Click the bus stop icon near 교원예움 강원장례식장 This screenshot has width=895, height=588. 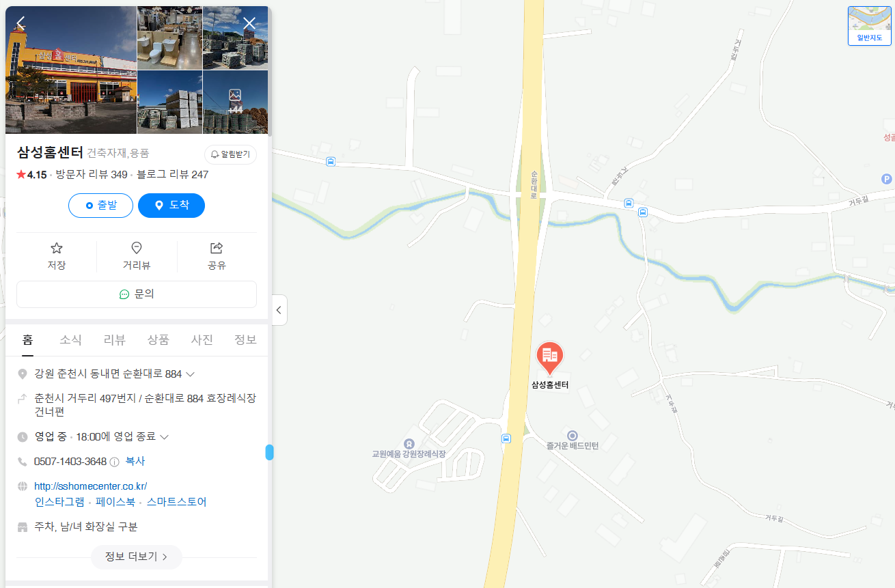506,438
